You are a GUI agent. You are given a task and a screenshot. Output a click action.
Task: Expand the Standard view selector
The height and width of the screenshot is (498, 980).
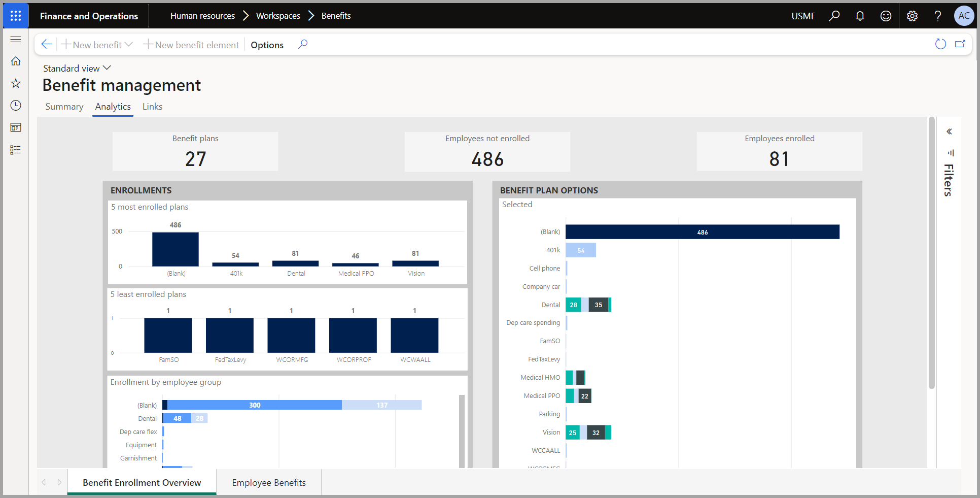77,68
